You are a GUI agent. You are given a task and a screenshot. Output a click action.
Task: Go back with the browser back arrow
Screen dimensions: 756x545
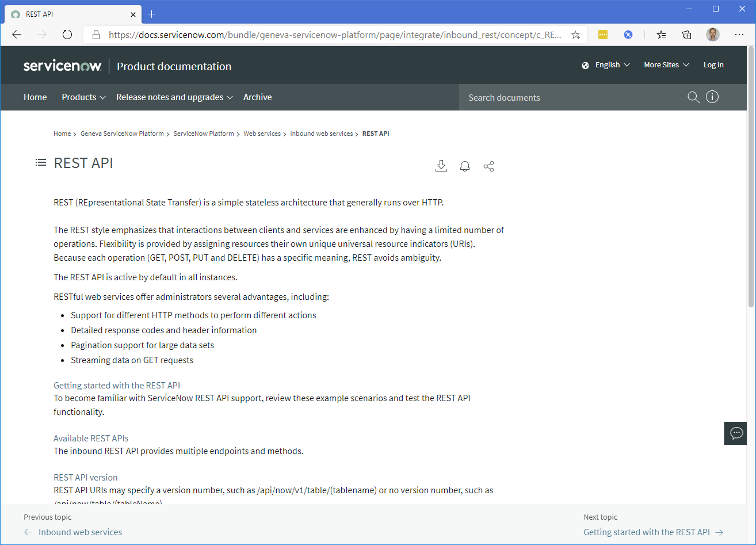[17, 35]
